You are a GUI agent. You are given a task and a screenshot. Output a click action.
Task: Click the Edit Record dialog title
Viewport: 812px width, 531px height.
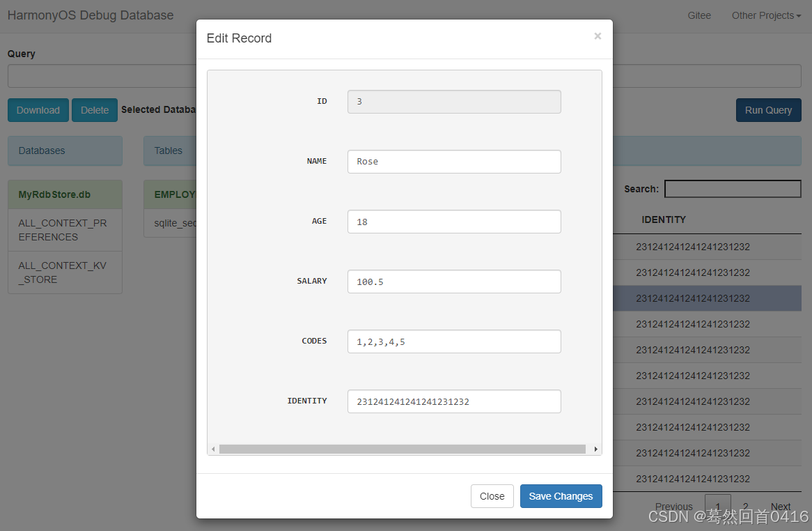[239, 38]
